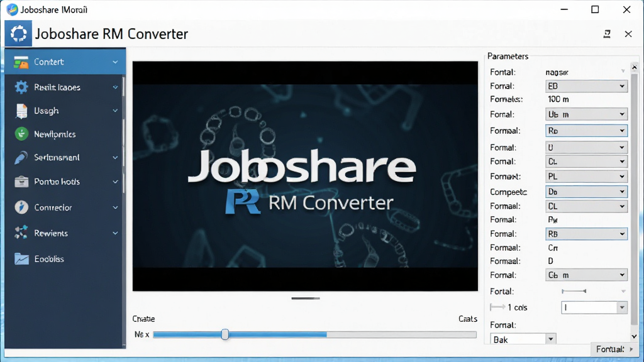Expand the Serlunsmenl chevron
The width and height of the screenshot is (644, 362).
tap(116, 158)
